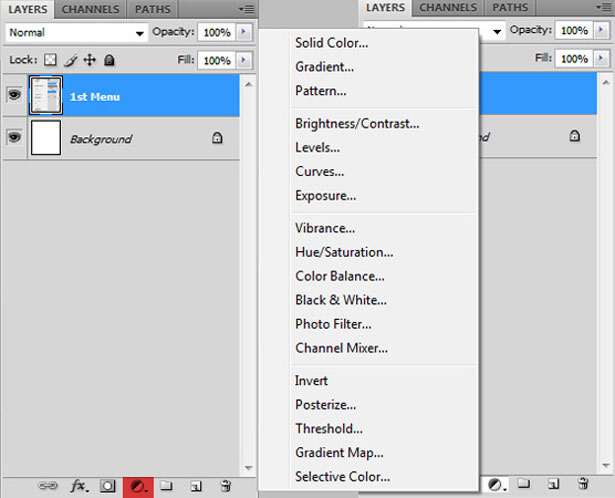Select Exposure adjustment
615x498 pixels.
click(x=326, y=195)
